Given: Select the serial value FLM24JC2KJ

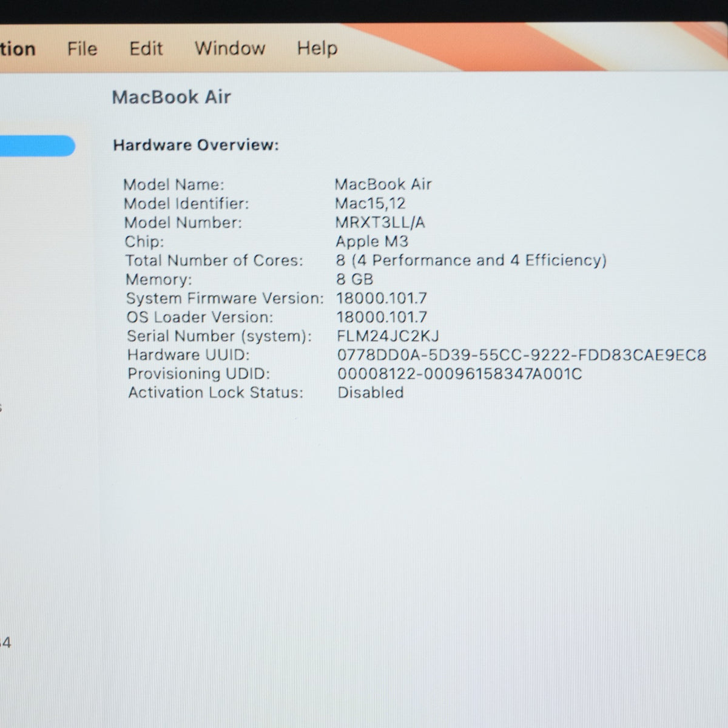Looking at the screenshot, I should coord(388,336).
